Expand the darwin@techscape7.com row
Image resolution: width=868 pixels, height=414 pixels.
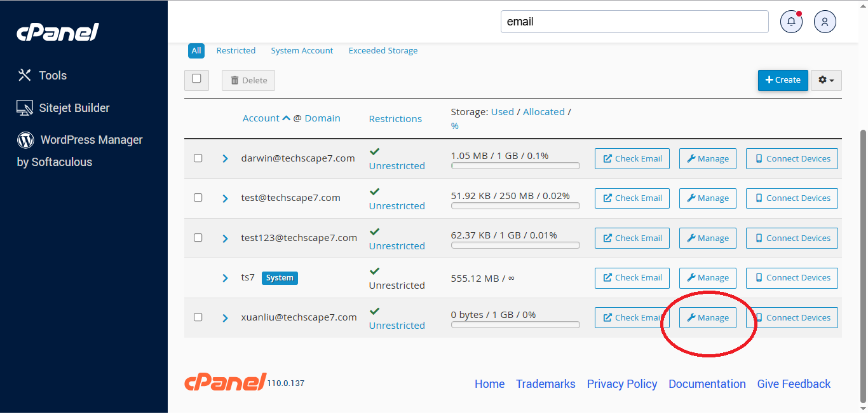tap(225, 158)
